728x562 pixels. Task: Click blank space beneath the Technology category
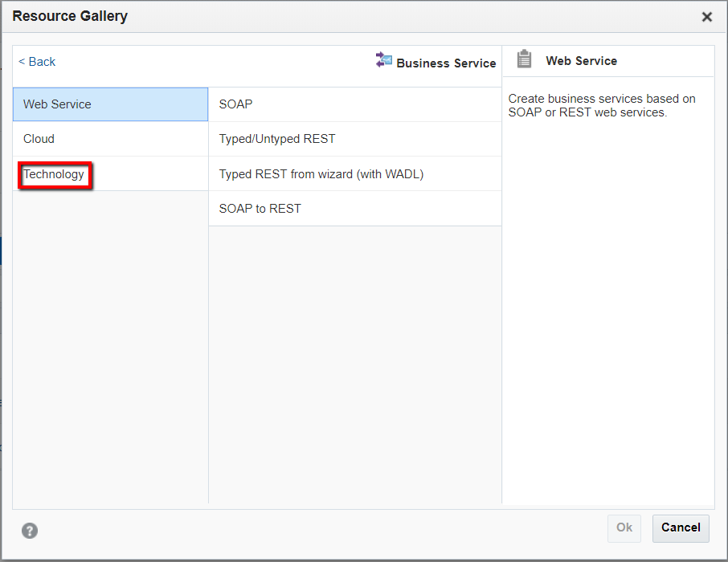pos(110,345)
